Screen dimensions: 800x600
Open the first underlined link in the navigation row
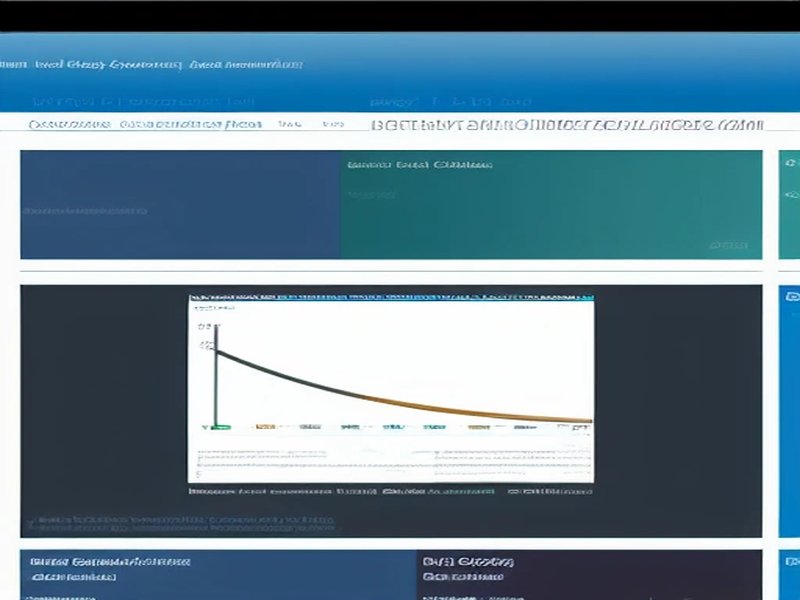pos(70,125)
